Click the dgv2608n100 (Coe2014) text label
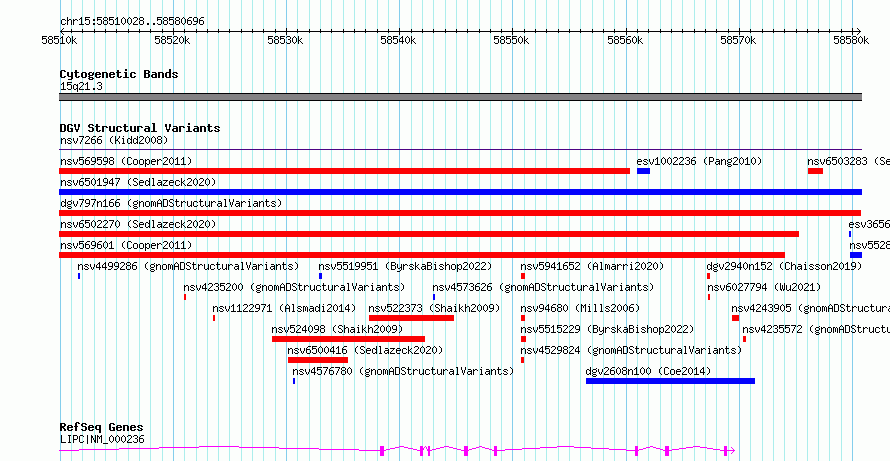Image resolution: width=890 pixels, height=461 pixels. [648, 371]
